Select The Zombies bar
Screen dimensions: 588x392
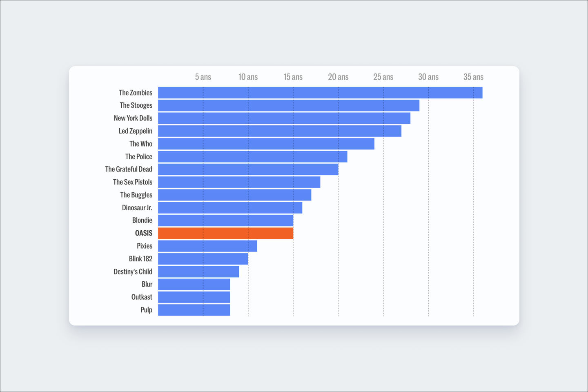coord(320,93)
